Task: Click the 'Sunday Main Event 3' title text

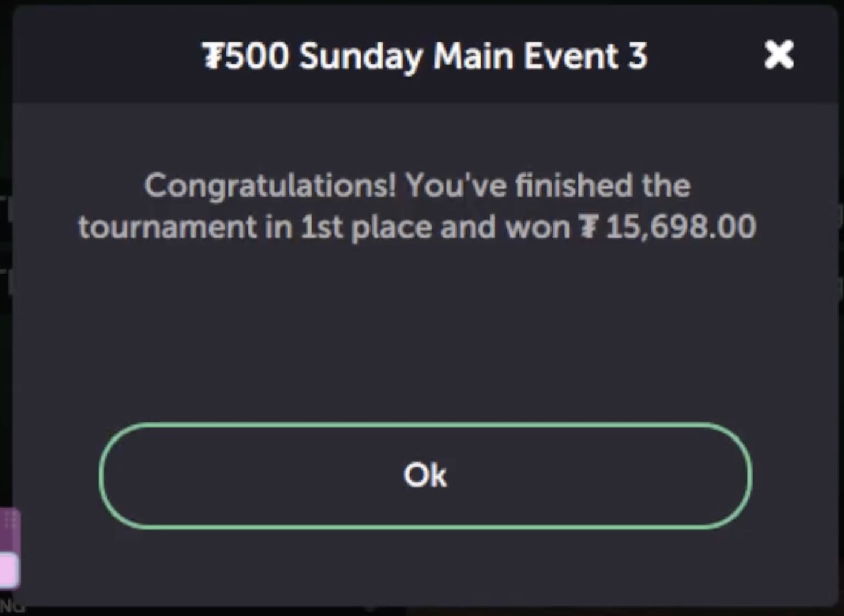Action: (x=473, y=56)
